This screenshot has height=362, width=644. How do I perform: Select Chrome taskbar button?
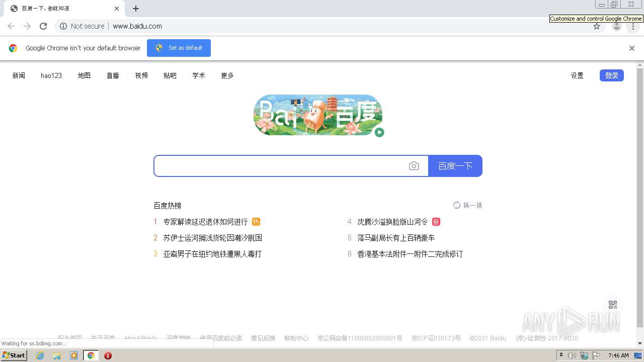click(x=91, y=355)
